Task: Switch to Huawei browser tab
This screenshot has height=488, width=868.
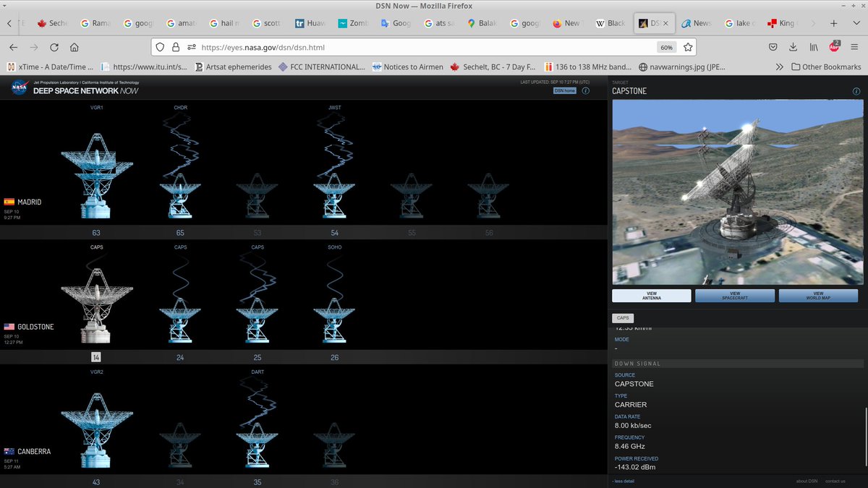Action: pos(309,23)
